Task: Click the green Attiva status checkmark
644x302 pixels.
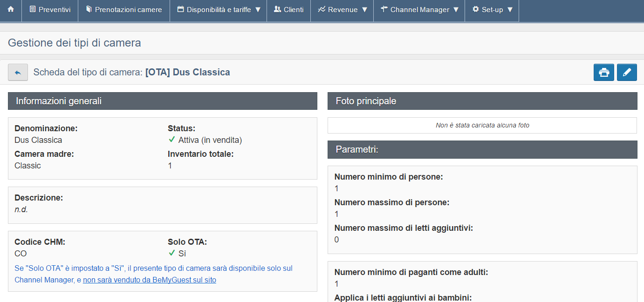Action: (172, 140)
